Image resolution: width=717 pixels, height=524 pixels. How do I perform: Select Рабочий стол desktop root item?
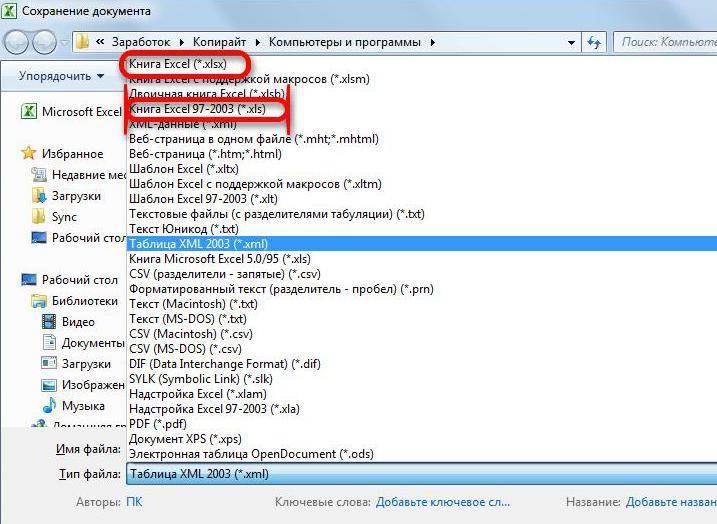click(x=70, y=279)
